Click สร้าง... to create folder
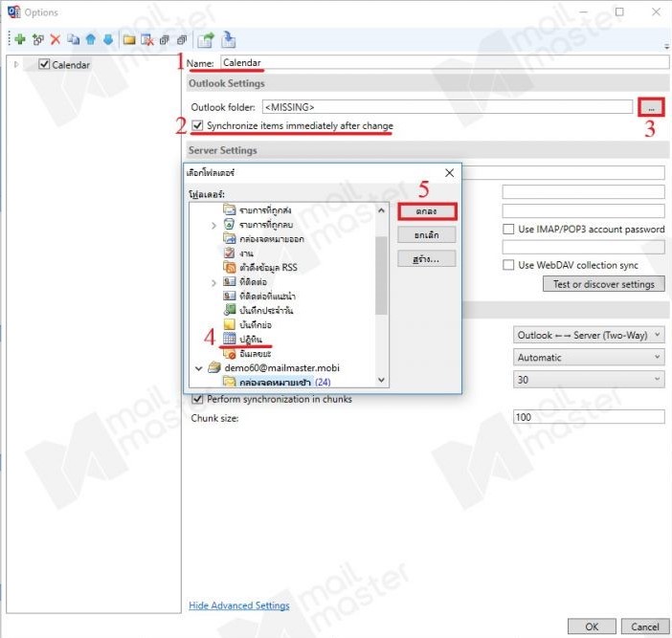The height and width of the screenshot is (638, 672). pyautogui.click(x=427, y=259)
